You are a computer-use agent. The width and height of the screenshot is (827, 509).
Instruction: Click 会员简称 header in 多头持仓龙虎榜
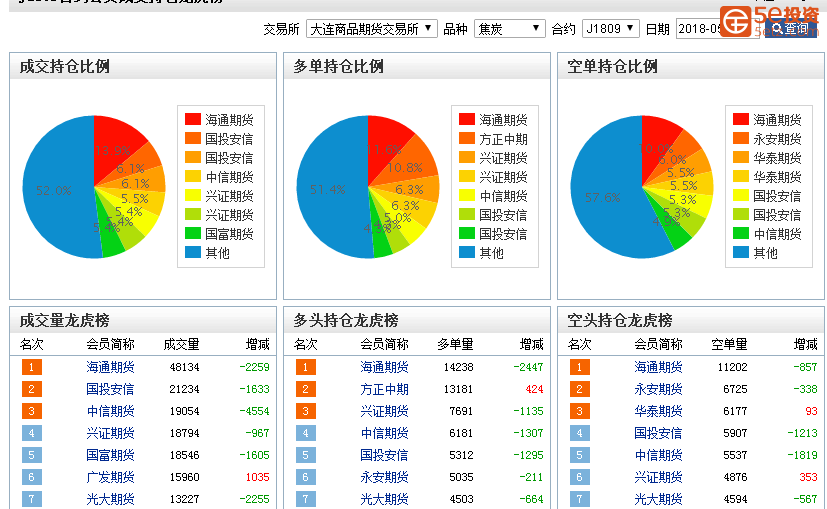tap(384, 344)
